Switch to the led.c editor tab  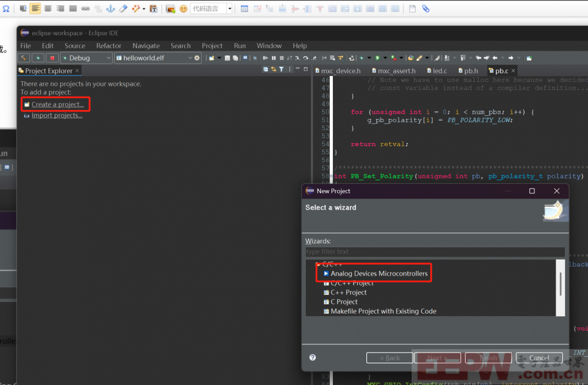(437, 71)
